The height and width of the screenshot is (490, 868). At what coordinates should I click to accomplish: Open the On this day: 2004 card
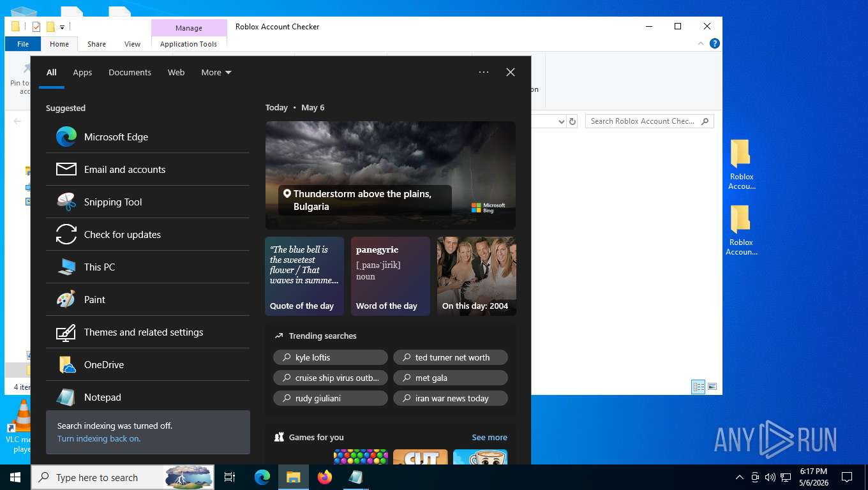click(477, 276)
